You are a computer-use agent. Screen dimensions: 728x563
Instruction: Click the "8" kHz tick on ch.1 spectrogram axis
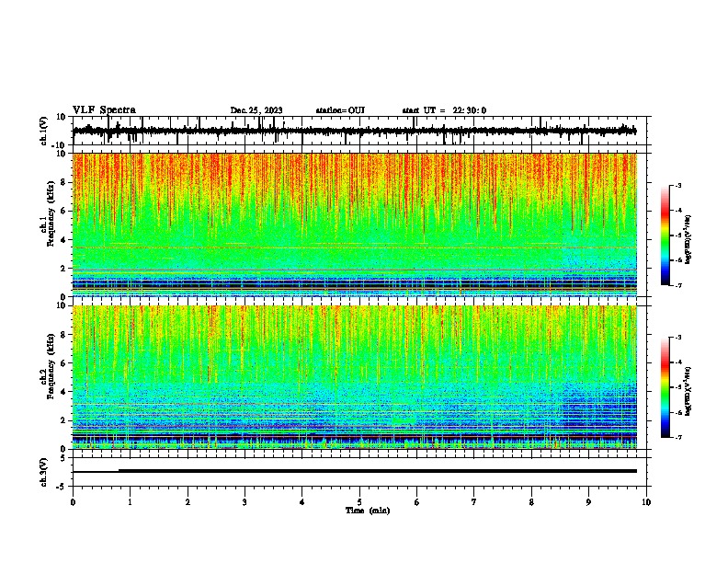click(x=64, y=182)
